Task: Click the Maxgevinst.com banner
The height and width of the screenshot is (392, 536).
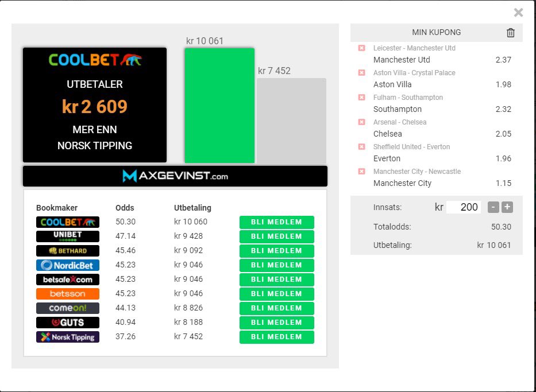Action: 175,176
